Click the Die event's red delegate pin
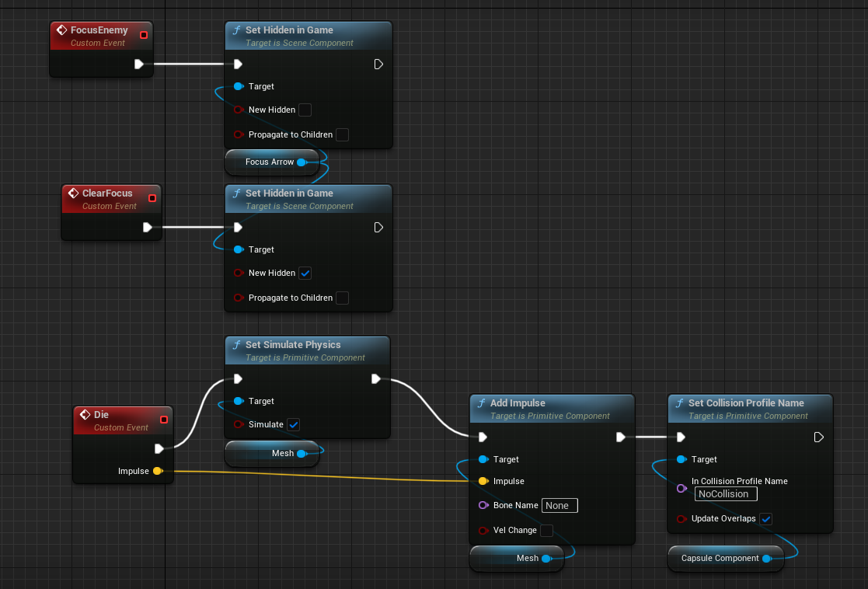This screenshot has width=868, height=589. pos(164,420)
